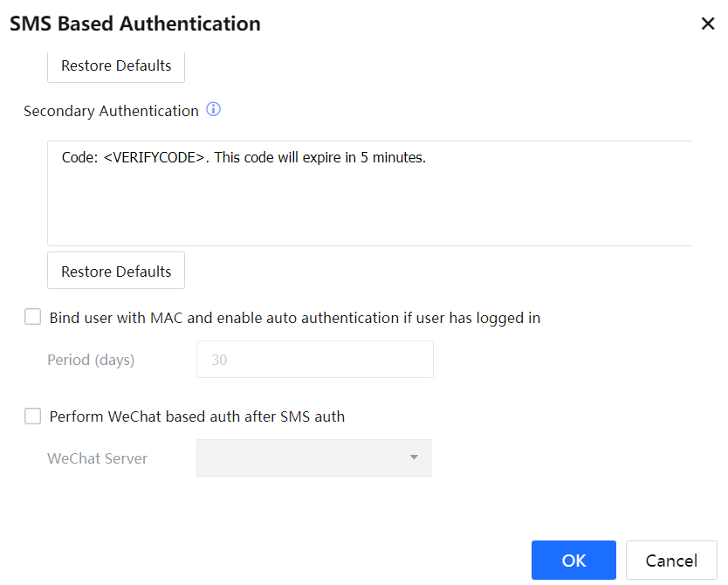Click the Secondary Authentication info icon
Screen dimensions: 728x585
[x=213, y=111]
